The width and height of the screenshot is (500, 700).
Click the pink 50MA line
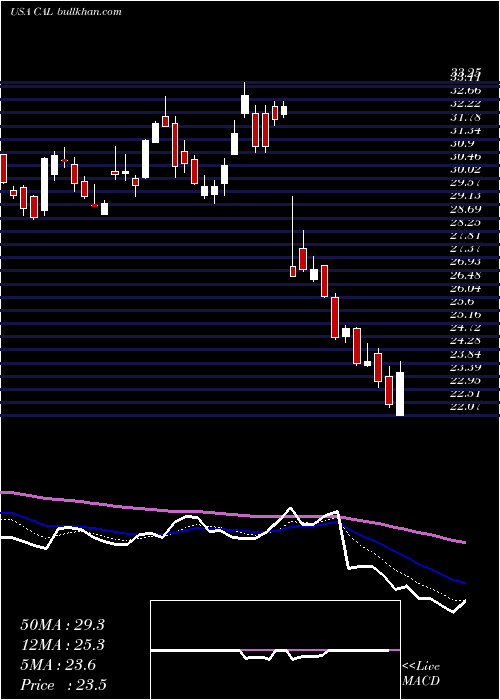[232, 514]
